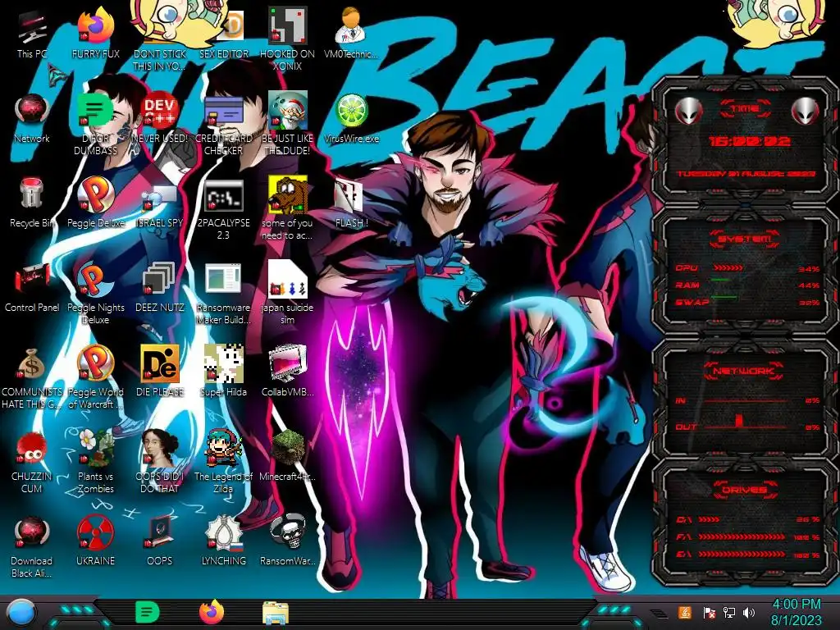840x630 pixels.
Task: Open the DIE PLEASE icon
Action: 159,372
